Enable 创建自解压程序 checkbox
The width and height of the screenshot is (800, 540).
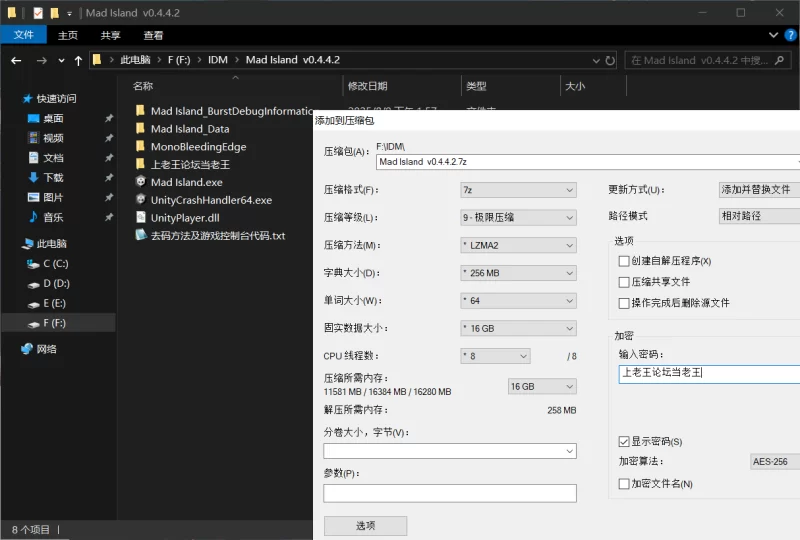(x=623, y=261)
